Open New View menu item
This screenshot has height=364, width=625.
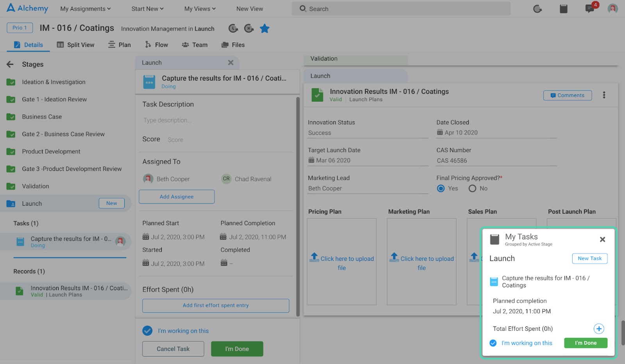pyautogui.click(x=250, y=9)
